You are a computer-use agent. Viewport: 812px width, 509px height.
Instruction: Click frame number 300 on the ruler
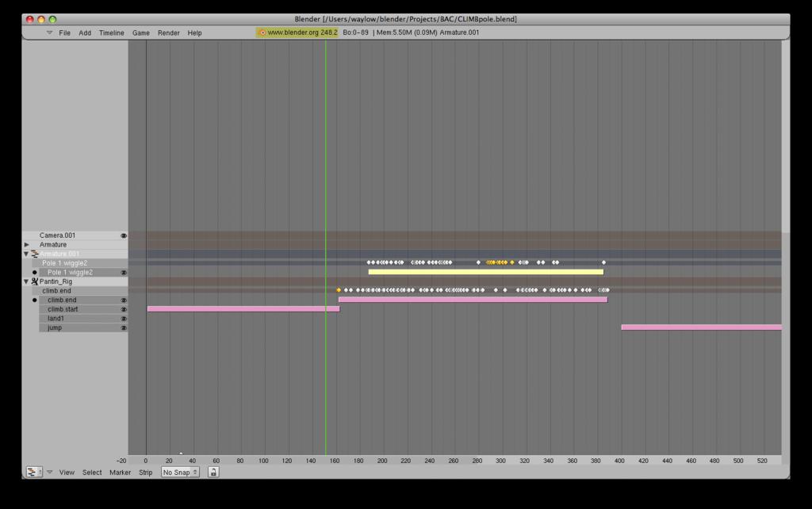pyautogui.click(x=501, y=461)
